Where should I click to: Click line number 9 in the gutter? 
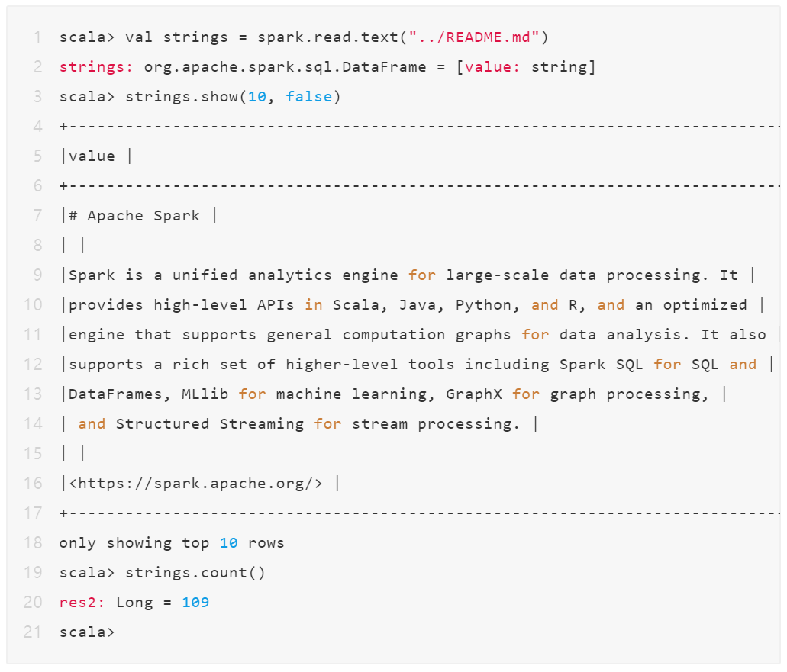37,275
